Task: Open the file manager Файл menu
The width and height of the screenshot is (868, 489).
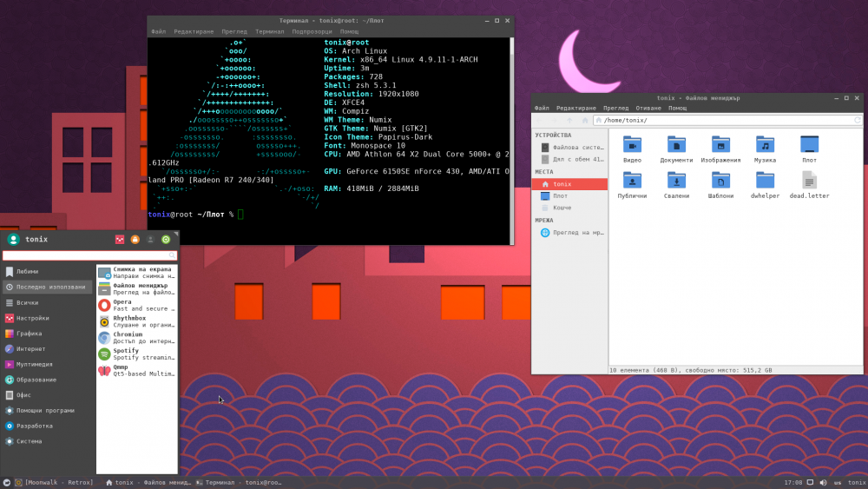Action: tap(542, 108)
